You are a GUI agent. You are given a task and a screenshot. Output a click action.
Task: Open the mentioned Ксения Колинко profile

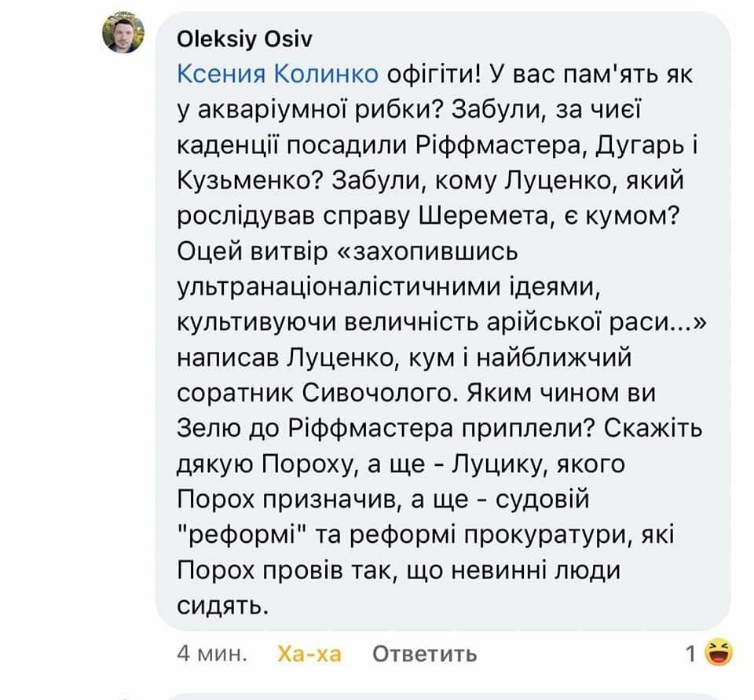pyautogui.click(x=279, y=74)
